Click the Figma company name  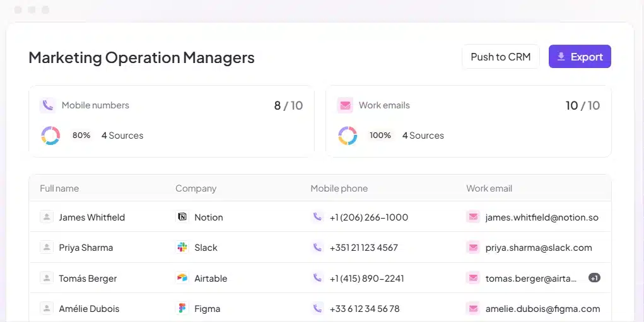tap(208, 309)
